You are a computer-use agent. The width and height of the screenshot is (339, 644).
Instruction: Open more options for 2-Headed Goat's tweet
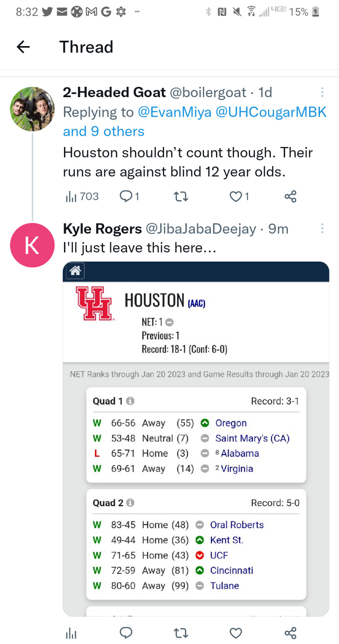pyautogui.click(x=322, y=92)
